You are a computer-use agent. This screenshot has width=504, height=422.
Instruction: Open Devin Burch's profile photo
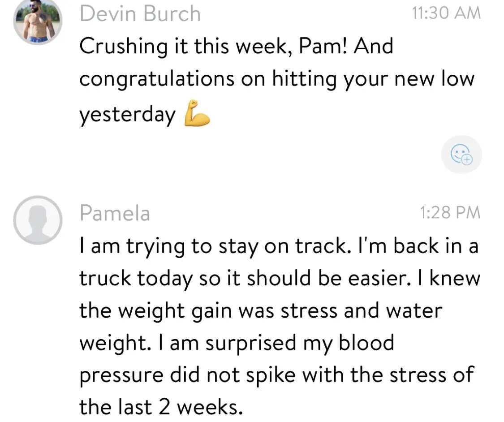[38, 21]
